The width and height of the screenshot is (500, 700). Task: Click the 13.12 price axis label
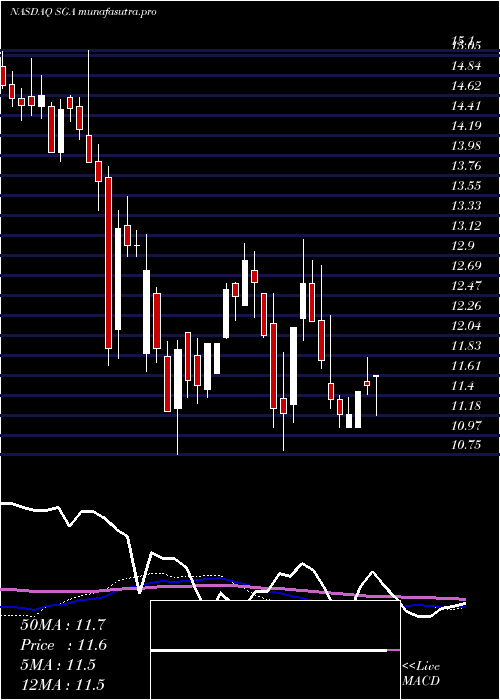(x=466, y=226)
